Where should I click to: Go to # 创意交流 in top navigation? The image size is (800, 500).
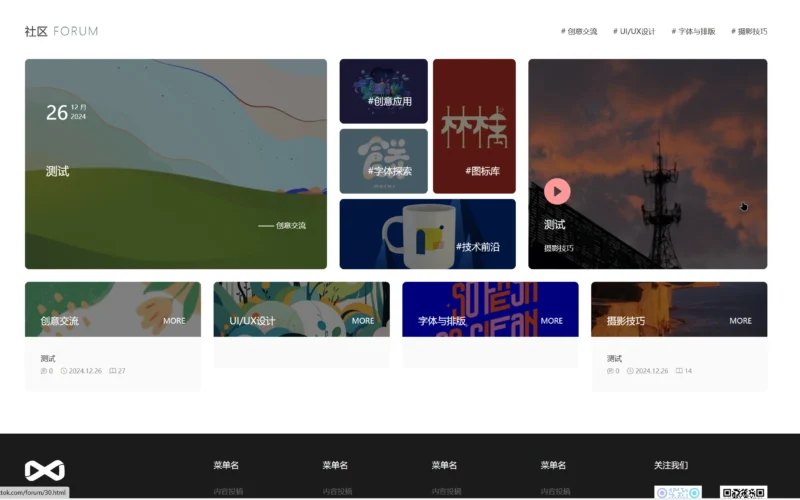click(579, 31)
